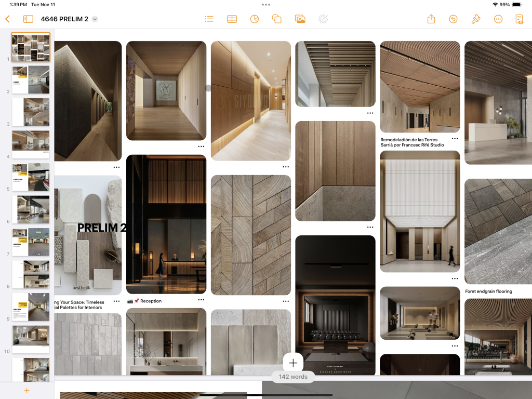Toggle the page thumbnails sidebar

point(28,19)
